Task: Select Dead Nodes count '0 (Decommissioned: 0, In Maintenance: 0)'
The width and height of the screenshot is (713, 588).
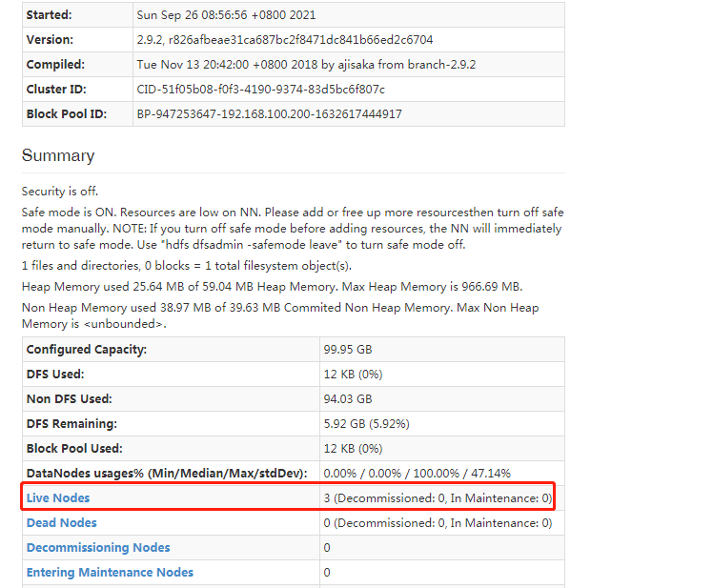Action: point(438,523)
